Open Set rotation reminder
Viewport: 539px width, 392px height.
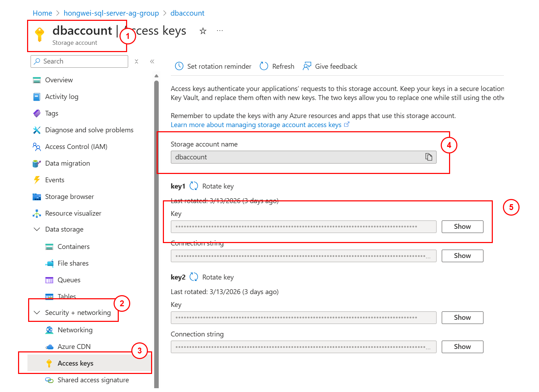[213, 66]
